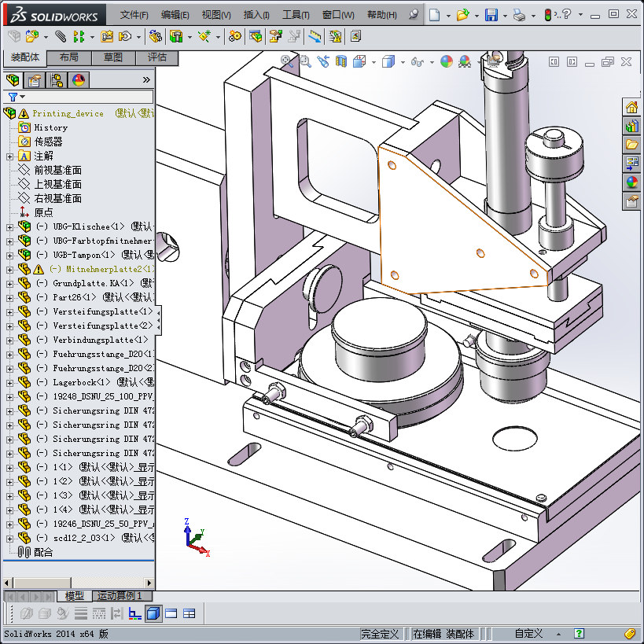
Task: Click the Assembly Features icon
Action: [176, 36]
